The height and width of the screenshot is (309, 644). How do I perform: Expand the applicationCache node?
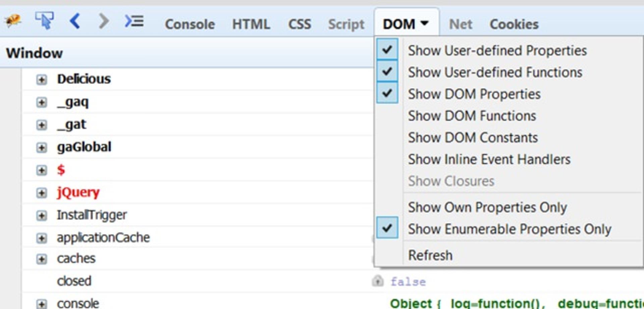[x=42, y=238]
